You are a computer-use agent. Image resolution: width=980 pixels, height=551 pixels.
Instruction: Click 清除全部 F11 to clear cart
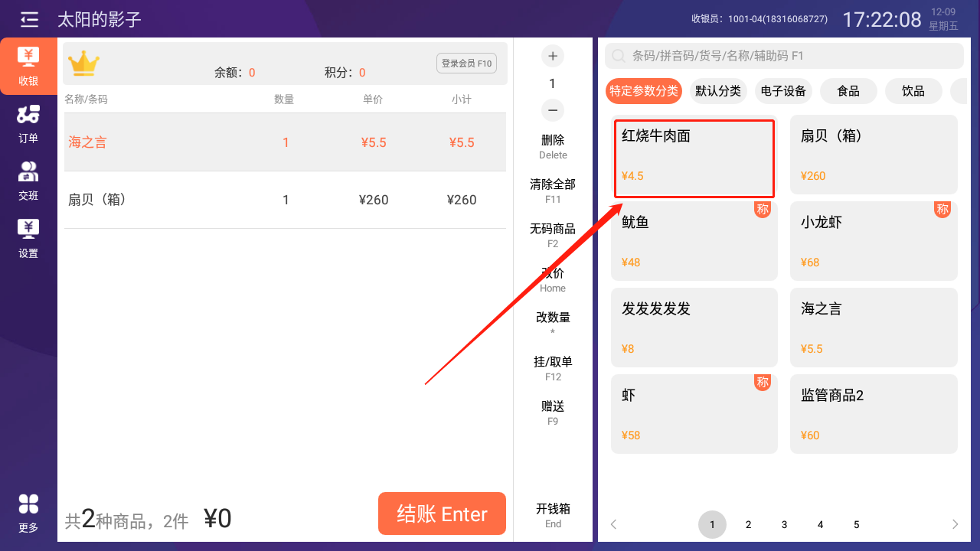[553, 191]
